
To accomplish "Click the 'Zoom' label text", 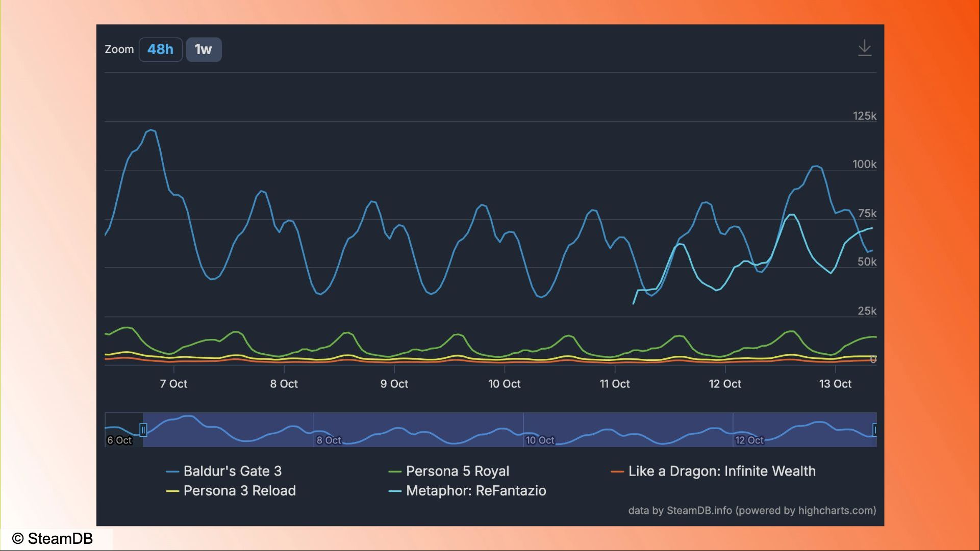I will (119, 49).
